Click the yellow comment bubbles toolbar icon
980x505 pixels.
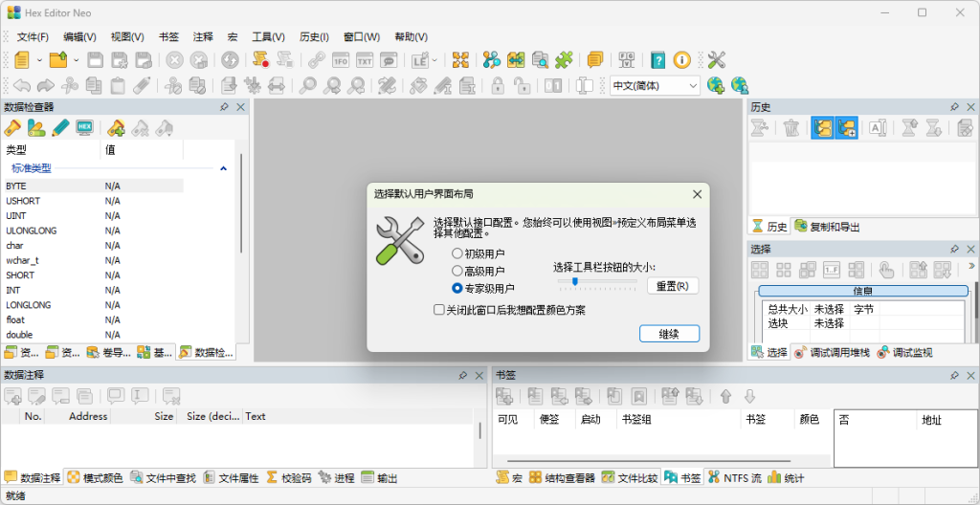595,60
